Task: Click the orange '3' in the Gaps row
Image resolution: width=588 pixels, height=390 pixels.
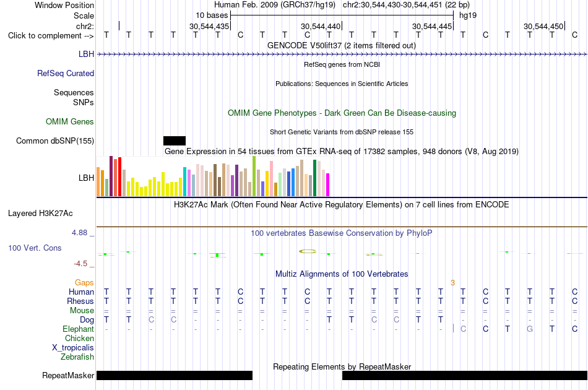Action: pos(452,283)
